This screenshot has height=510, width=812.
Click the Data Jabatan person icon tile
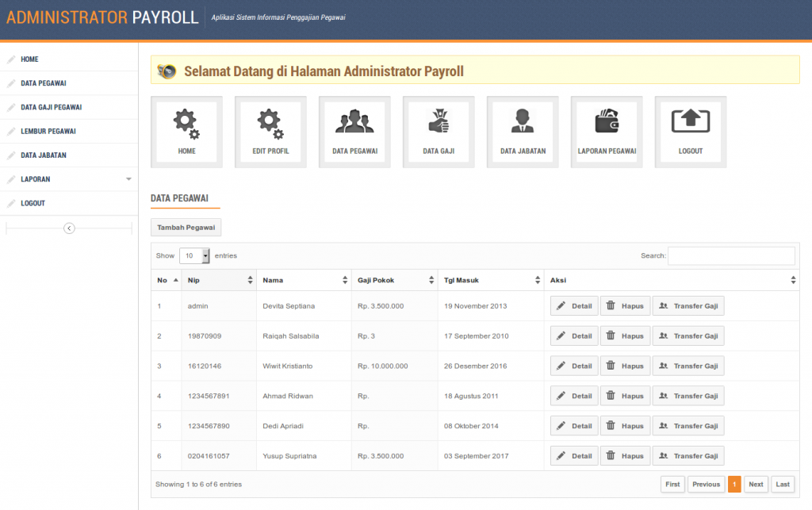pos(523,132)
